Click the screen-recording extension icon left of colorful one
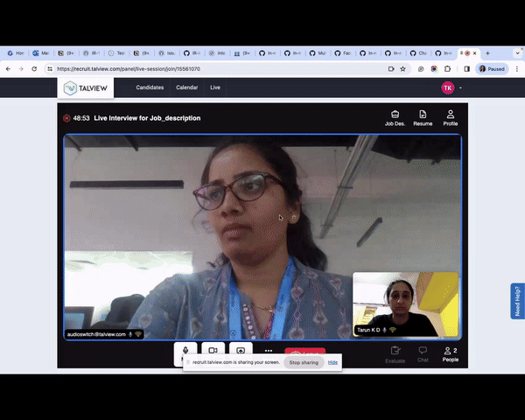Image resolution: width=525 pixels, height=420 pixels. coord(421,68)
